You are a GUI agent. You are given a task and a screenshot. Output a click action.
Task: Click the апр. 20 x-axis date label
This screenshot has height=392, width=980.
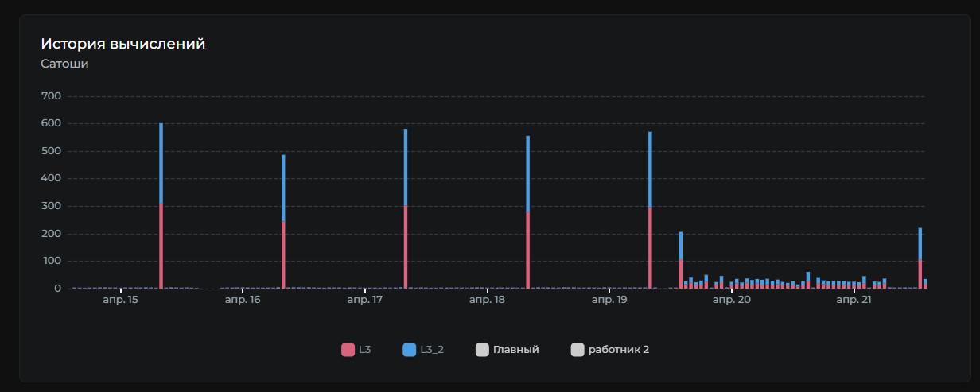coord(731,301)
